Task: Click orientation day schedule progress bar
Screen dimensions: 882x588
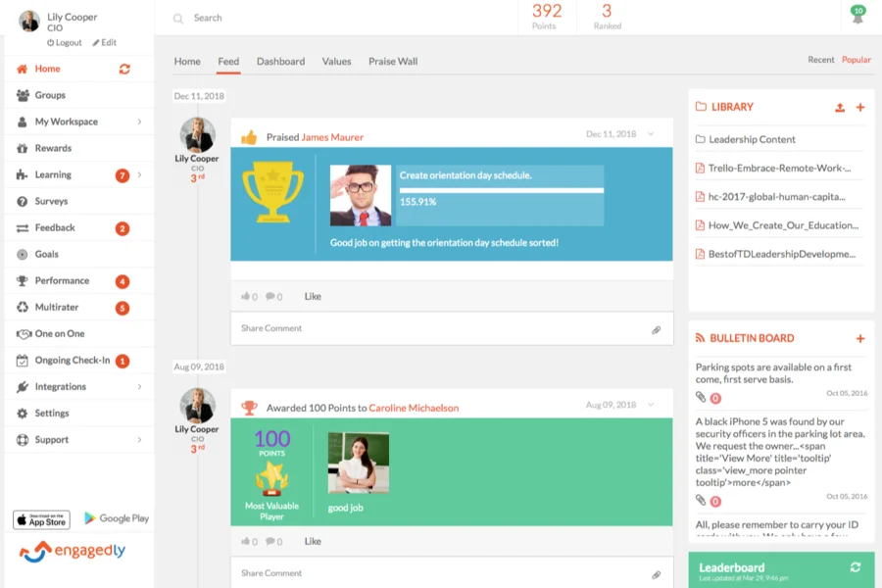Action: coord(501,190)
